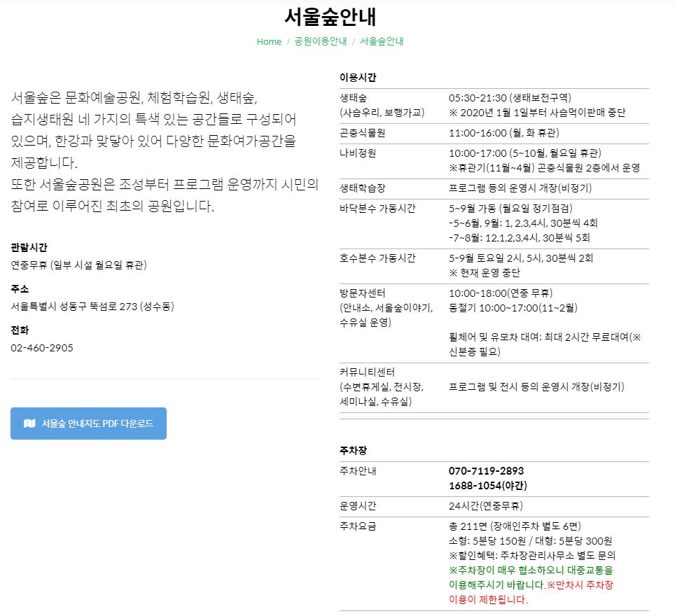Click the 동절기 10:00~17:00(11~2월) line
The image size is (675, 616).
pyautogui.click(x=513, y=307)
